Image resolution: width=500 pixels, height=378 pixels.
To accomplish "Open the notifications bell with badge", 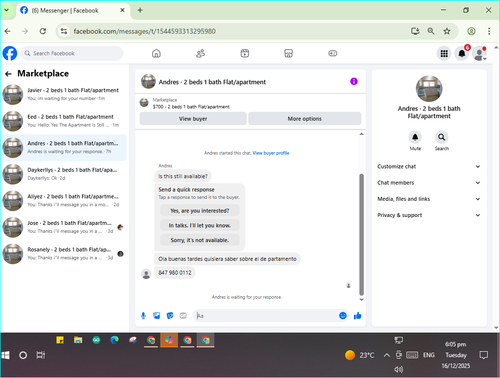I will click(462, 53).
